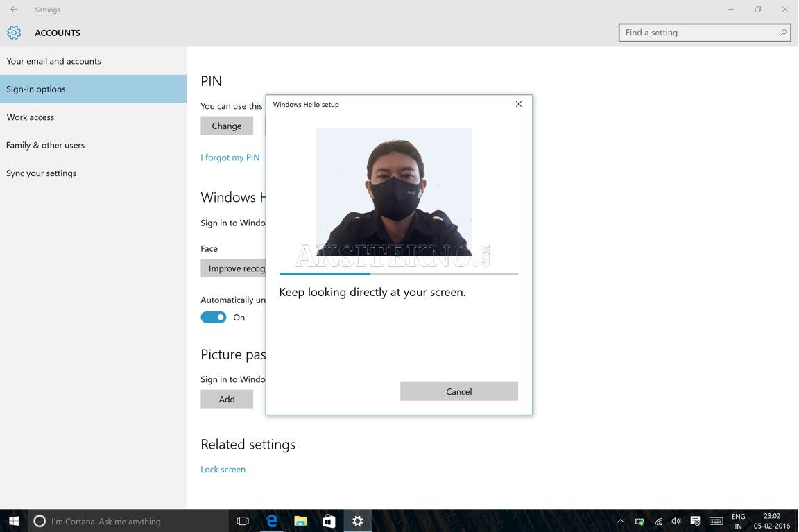The height and width of the screenshot is (532, 799).
Task: Open Sync your settings
Action: click(x=93, y=173)
